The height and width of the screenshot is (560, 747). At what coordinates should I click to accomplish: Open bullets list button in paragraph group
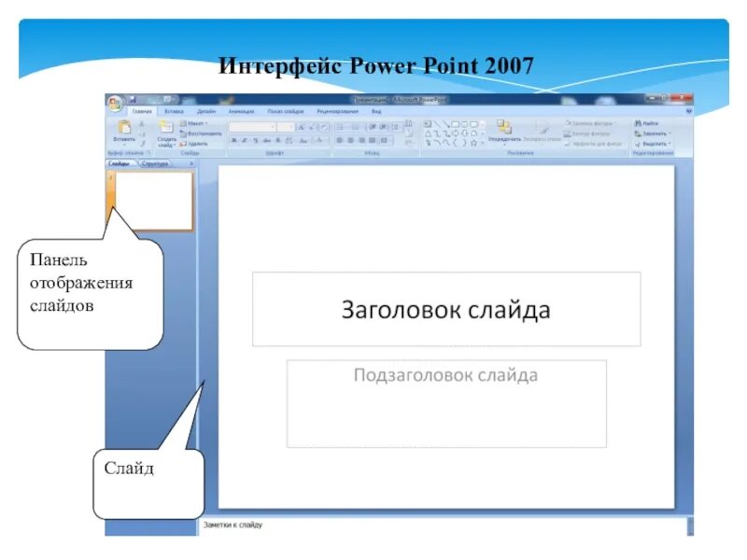tap(341, 127)
